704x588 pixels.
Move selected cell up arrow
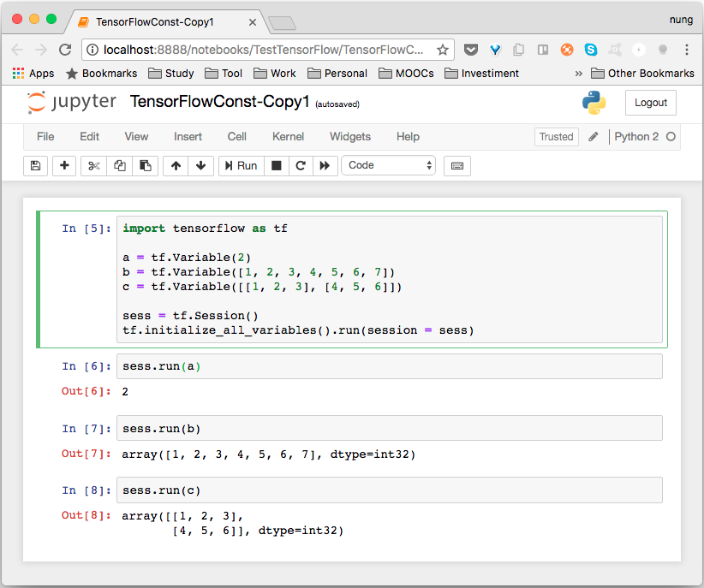(176, 166)
